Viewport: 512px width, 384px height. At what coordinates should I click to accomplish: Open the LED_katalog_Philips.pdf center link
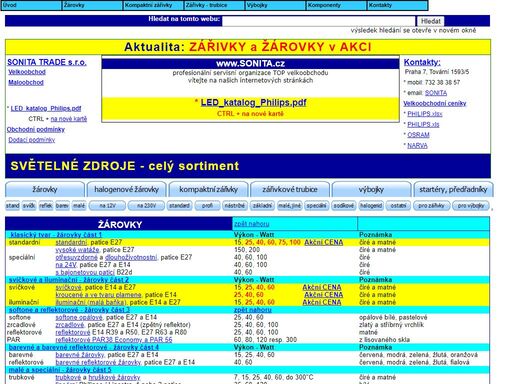[253, 103]
